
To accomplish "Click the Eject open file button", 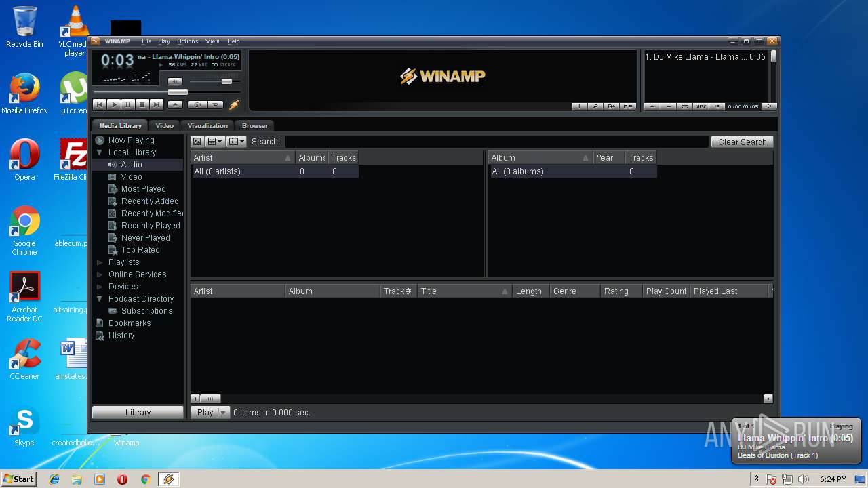I will 175,105.
